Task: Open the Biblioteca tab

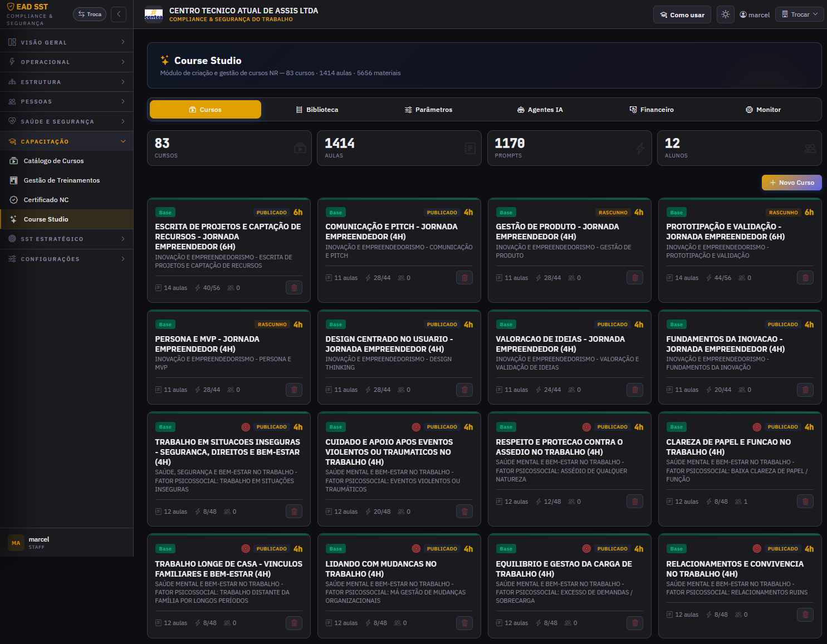Action: pyautogui.click(x=317, y=110)
